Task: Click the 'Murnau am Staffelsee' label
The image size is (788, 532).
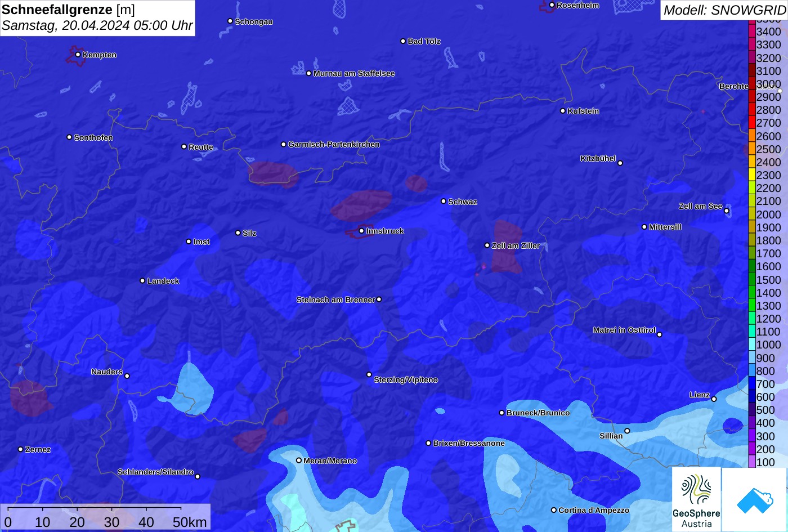Action: tap(354, 74)
